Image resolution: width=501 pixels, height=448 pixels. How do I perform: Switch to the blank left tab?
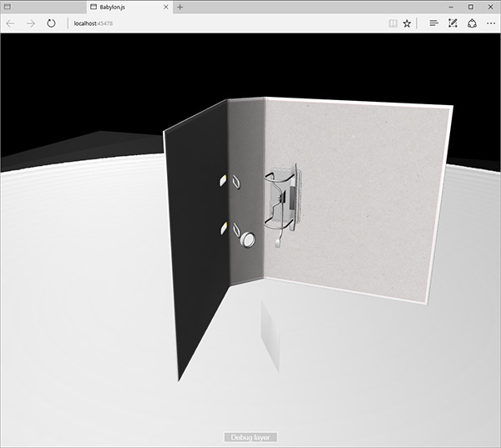[x=43, y=7]
